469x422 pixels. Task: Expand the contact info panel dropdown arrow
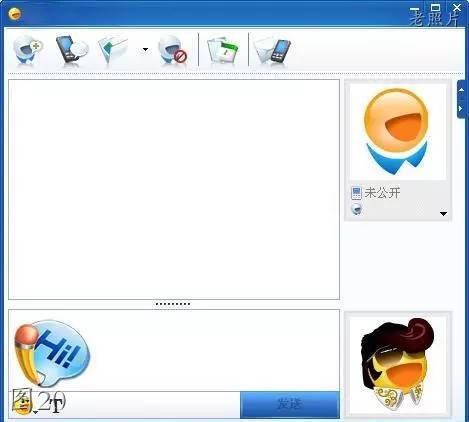[443, 214]
